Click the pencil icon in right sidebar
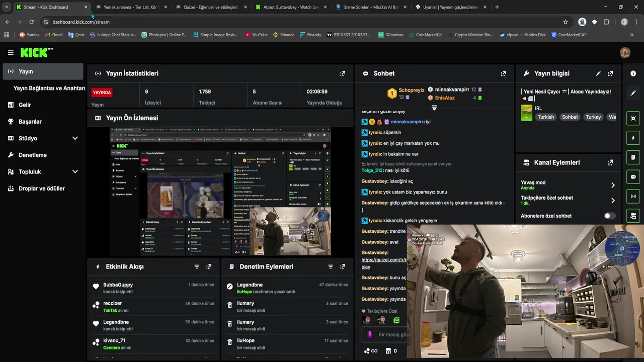644x362 pixels. click(633, 93)
